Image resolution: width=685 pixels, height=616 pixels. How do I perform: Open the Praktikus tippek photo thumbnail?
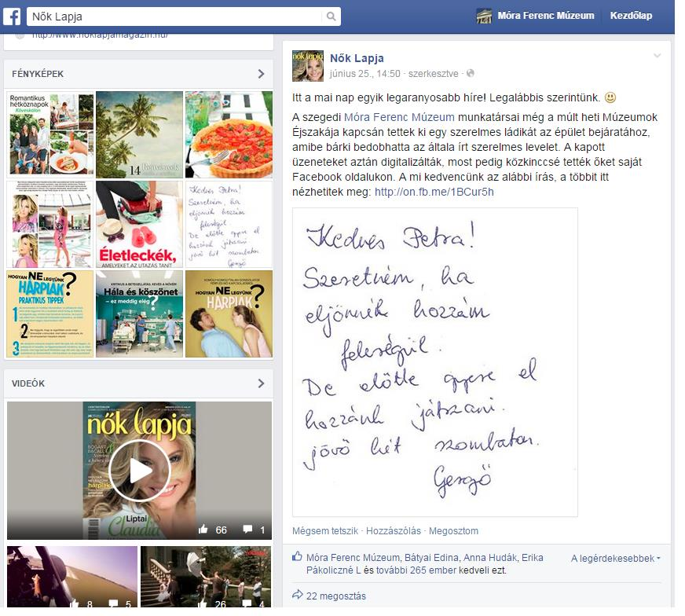coord(50,313)
